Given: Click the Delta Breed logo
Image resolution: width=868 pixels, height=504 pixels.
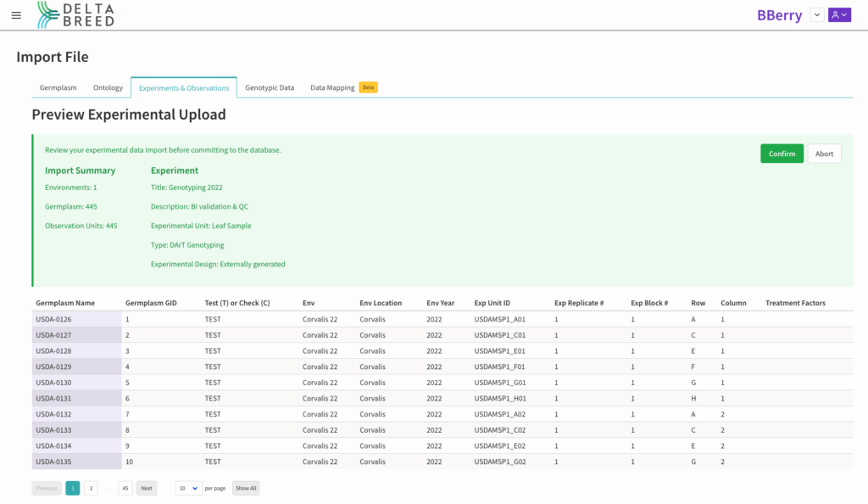Looking at the screenshot, I should pos(75,14).
